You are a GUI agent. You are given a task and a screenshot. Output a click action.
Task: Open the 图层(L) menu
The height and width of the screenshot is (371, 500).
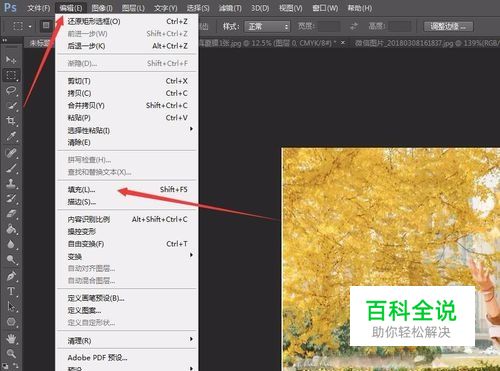point(133,8)
